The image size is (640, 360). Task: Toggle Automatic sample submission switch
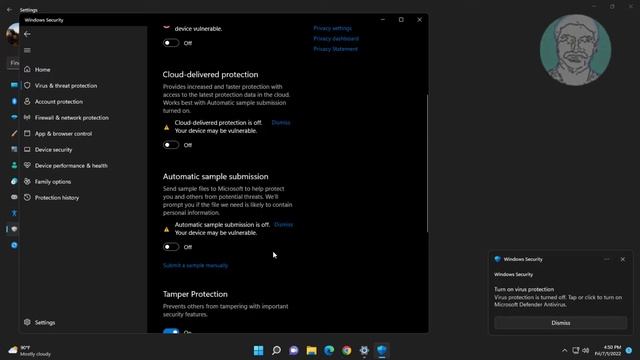(x=171, y=247)
